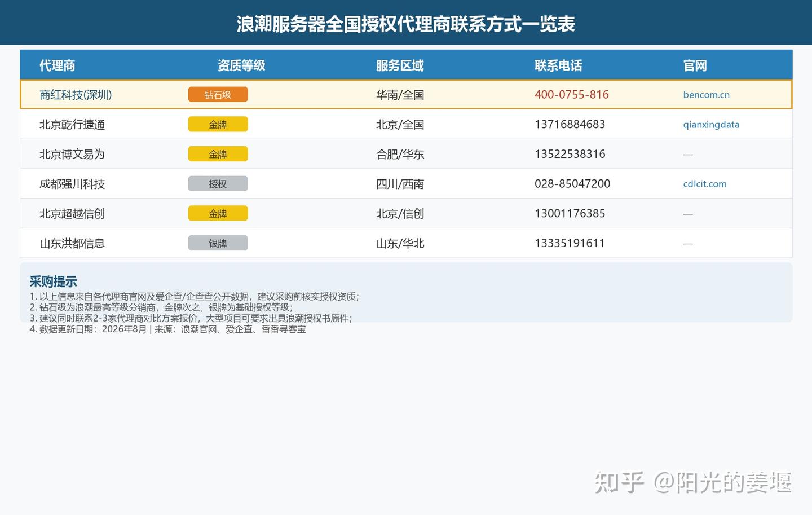The height and width of the screenshot is (515, 812).
Task: Click tip 3 about contacting 2-3 agents
Action: [191, 318]
